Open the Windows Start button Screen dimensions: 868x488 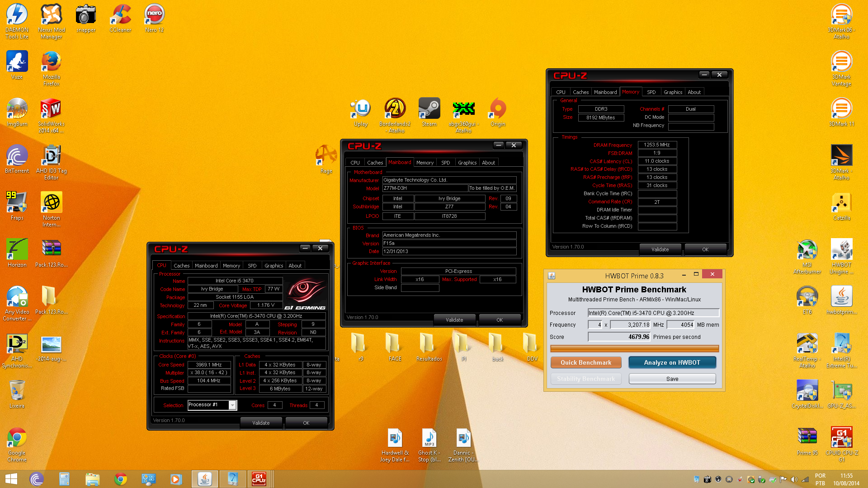pos(11,479)
